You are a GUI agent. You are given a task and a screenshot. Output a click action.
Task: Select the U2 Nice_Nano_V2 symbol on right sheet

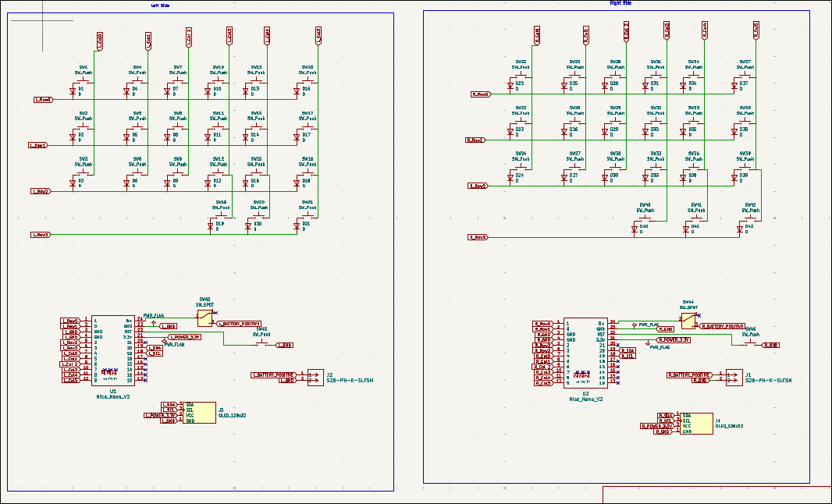(585, 353)
